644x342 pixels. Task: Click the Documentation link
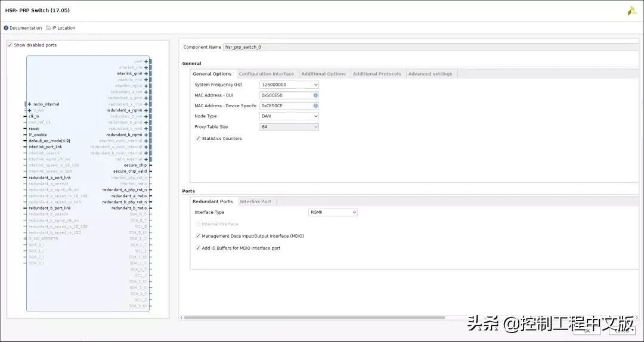coord(26,28)
